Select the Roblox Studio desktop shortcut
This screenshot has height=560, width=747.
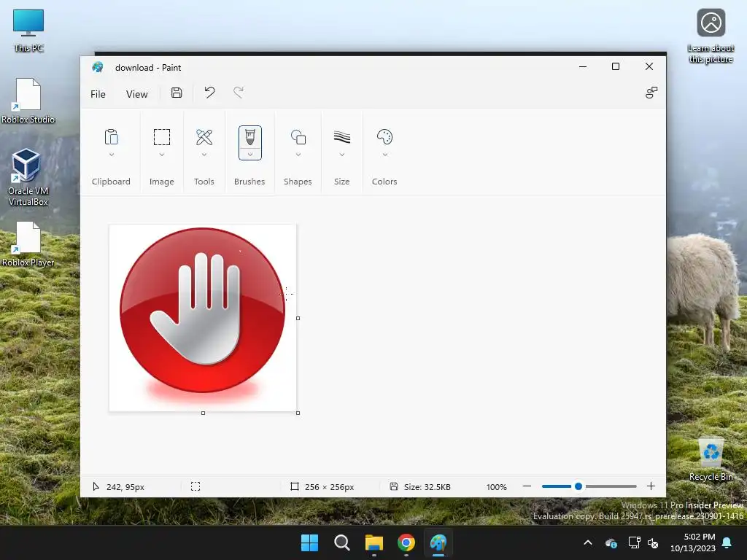tap(28, 101)
